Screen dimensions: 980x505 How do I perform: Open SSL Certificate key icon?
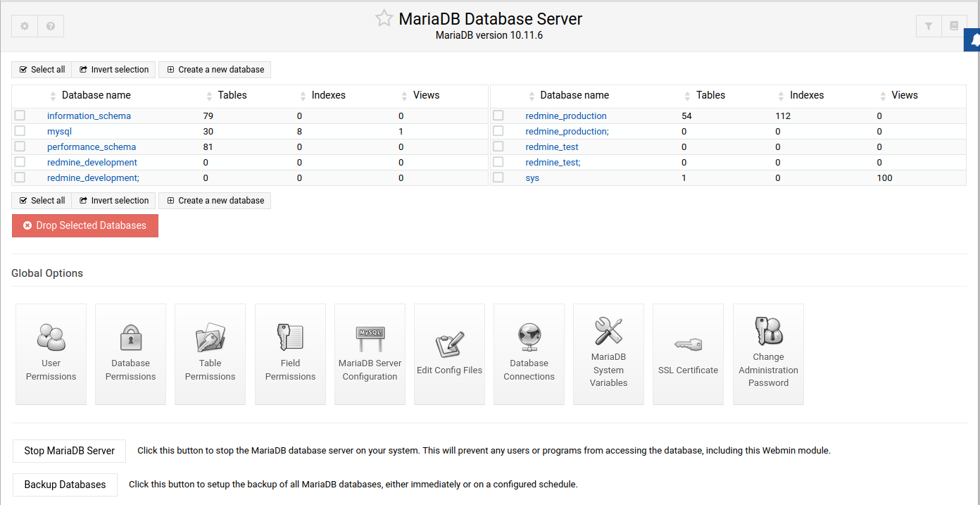click(688, 344)
